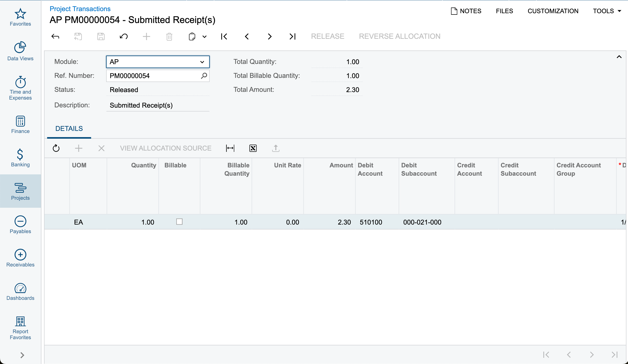The height and width of the screenshot is (364, 628).
Task: Open Dashboards workspace
Action: [20, 291]
